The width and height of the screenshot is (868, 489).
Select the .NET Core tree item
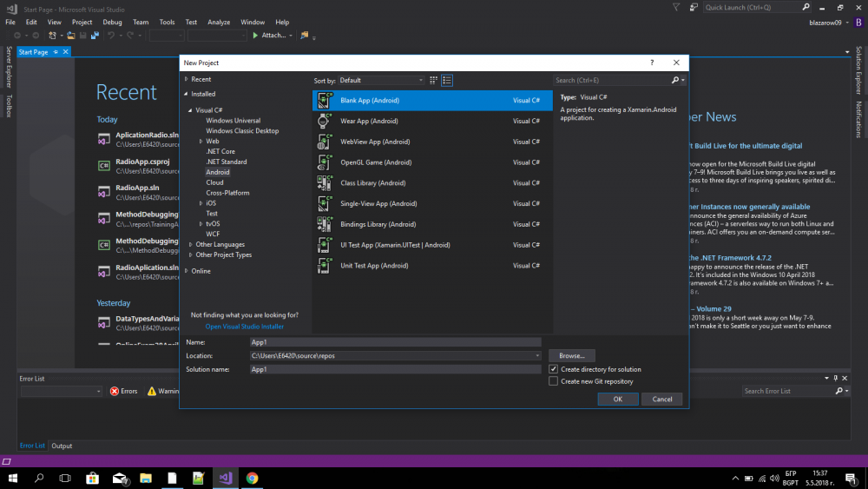220,151
